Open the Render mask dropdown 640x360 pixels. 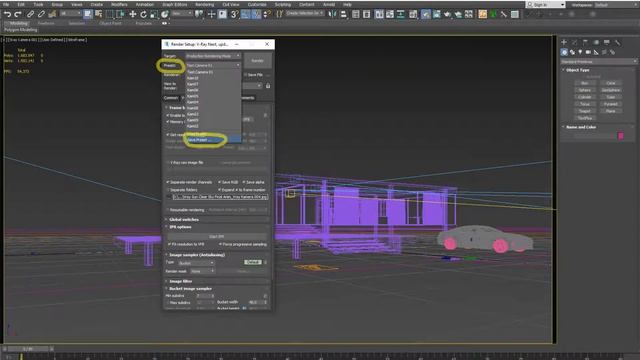tap(202, 271)
